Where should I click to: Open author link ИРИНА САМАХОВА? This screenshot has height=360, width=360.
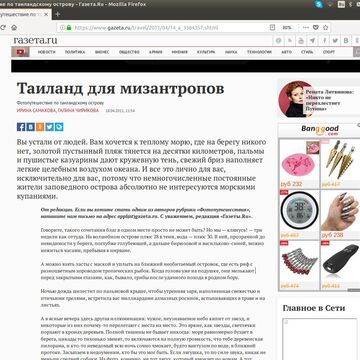[36, 110]
